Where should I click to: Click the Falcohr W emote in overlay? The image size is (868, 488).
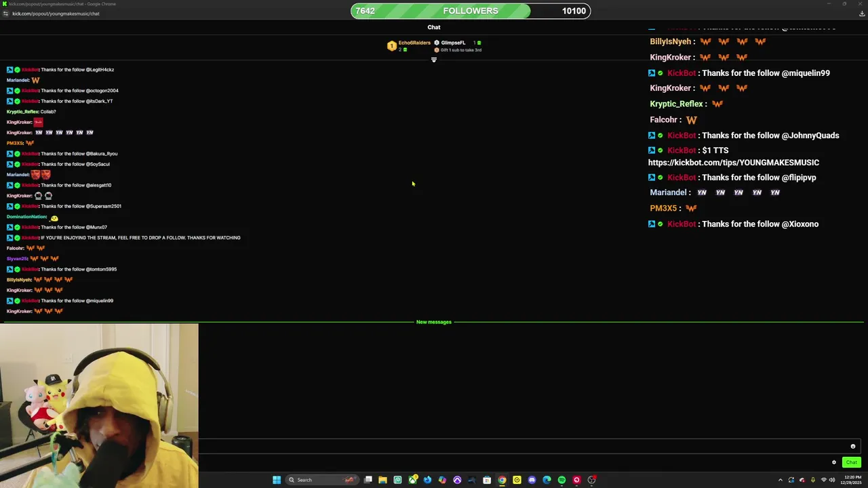click(x=691, y=120)
